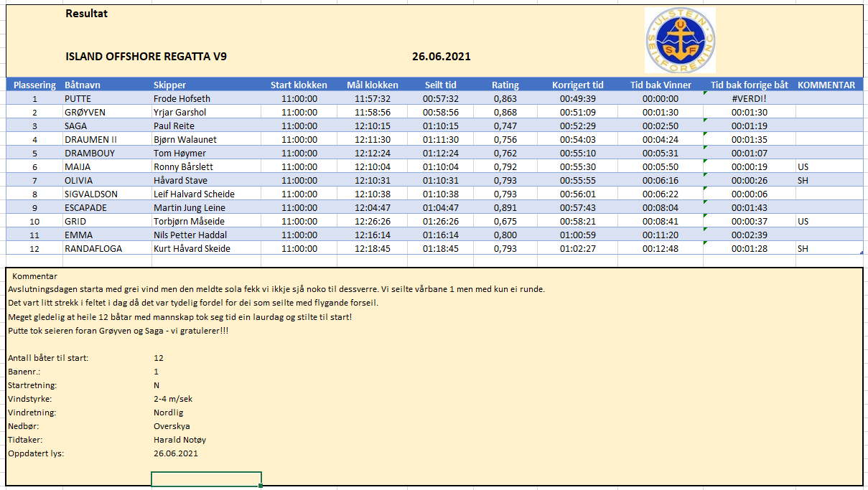Click the wind strength value 2-4 m/sek

click(x=173, y=399)
